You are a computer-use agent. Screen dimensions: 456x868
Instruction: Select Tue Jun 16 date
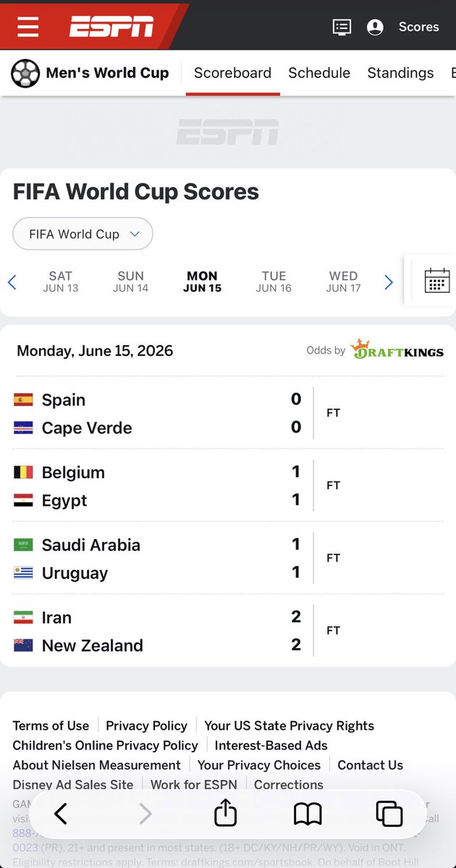[274, 281]
